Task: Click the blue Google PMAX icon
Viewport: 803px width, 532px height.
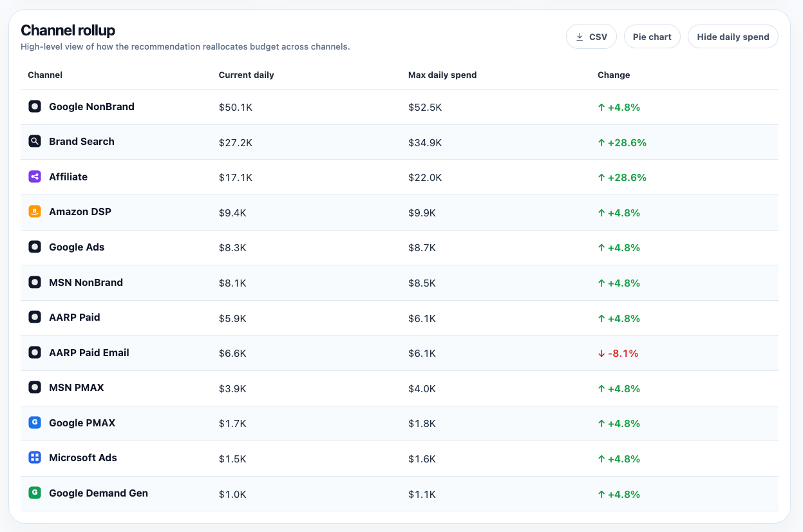Action: coord(35,423)
